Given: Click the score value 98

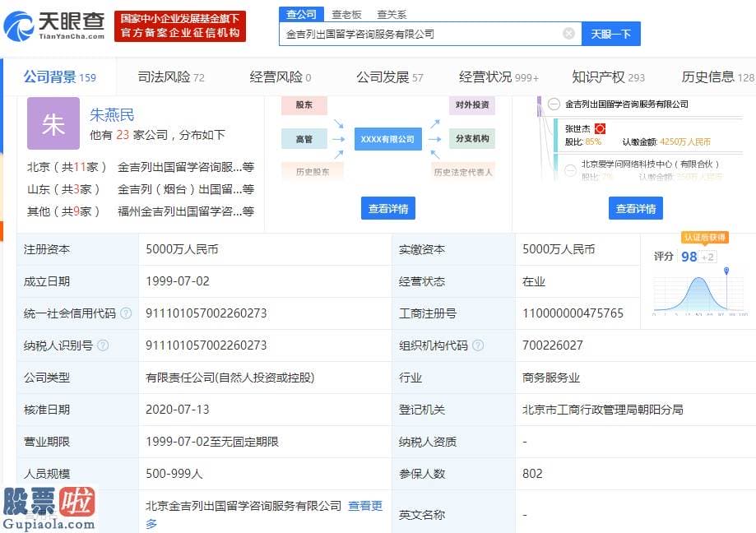Looking at the screenshot, I should (689, 257).
